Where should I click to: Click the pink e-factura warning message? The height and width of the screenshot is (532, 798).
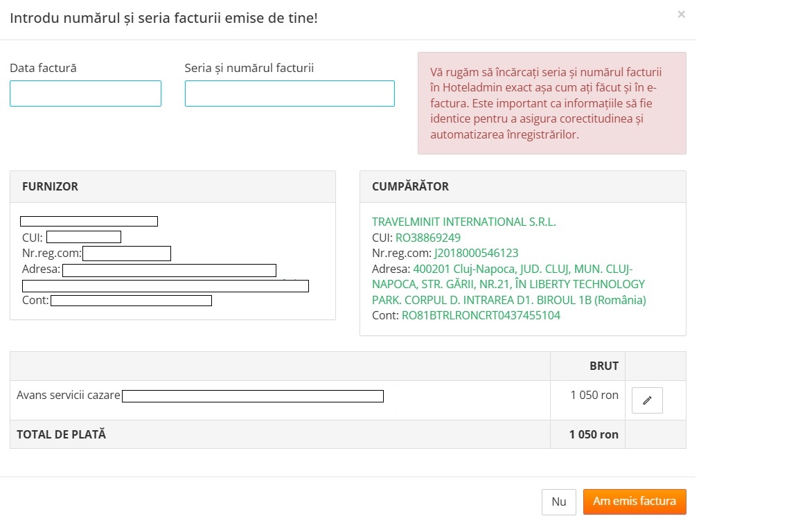[x=551, y=103]
